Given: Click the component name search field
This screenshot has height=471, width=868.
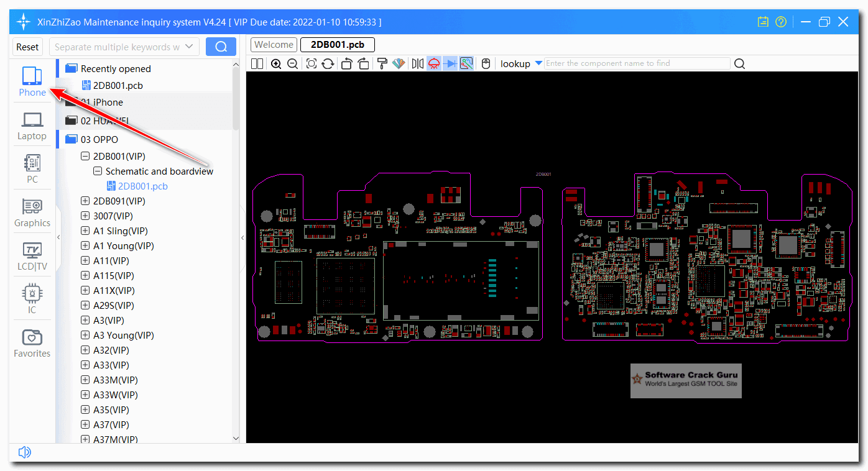Looking at the screenshot, I should click(637, 63).
